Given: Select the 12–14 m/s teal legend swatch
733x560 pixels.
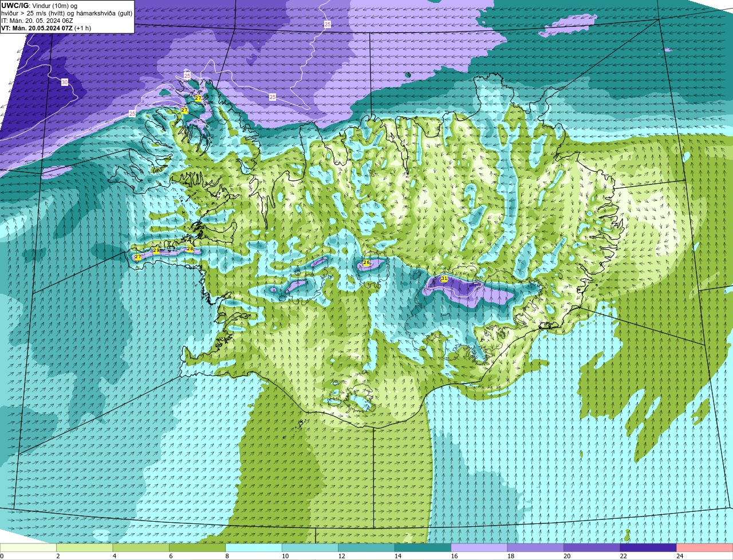Looking at the screenshot, I should coord(366,547).
